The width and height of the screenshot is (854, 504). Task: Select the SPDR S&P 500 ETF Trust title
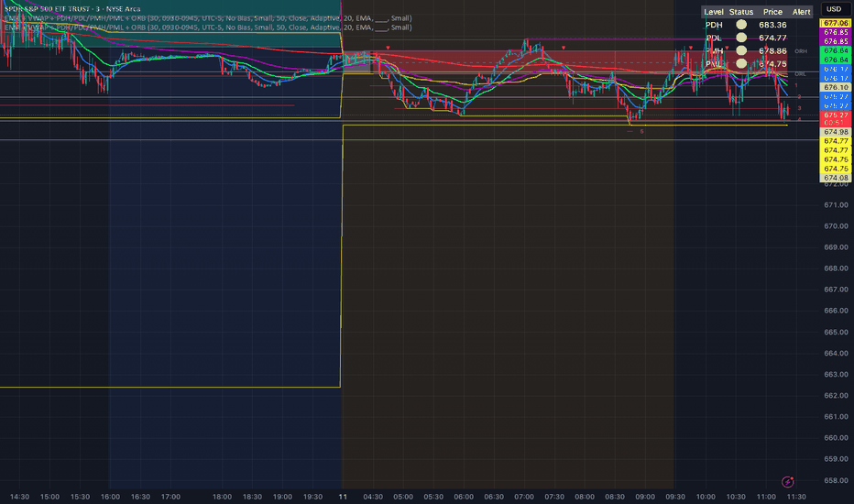click(73, 8)
